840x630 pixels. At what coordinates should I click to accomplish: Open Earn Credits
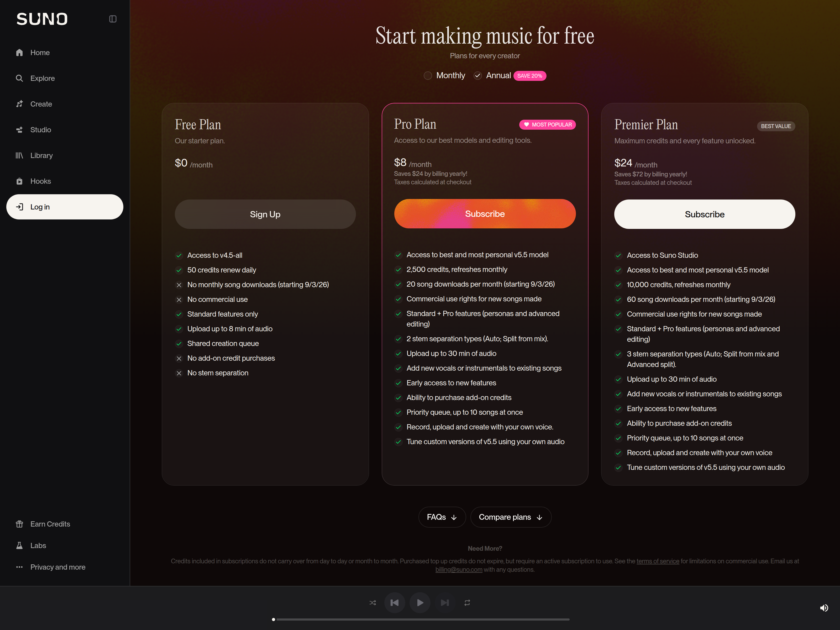click(65, 524)
